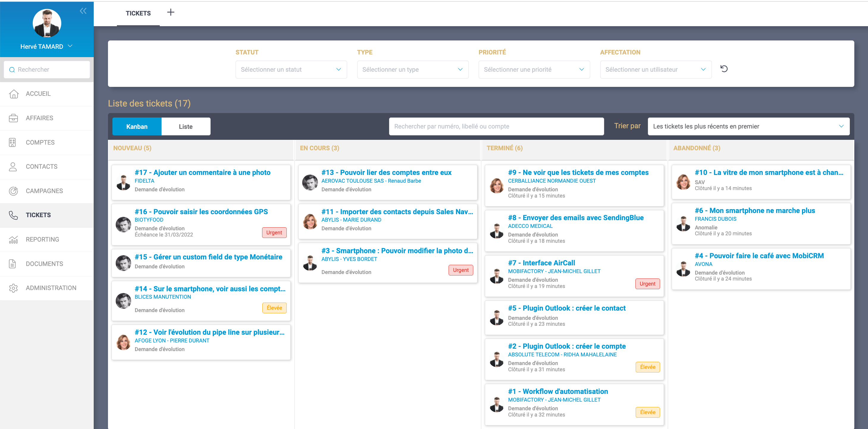Click the Reporting chart icon

13,239
